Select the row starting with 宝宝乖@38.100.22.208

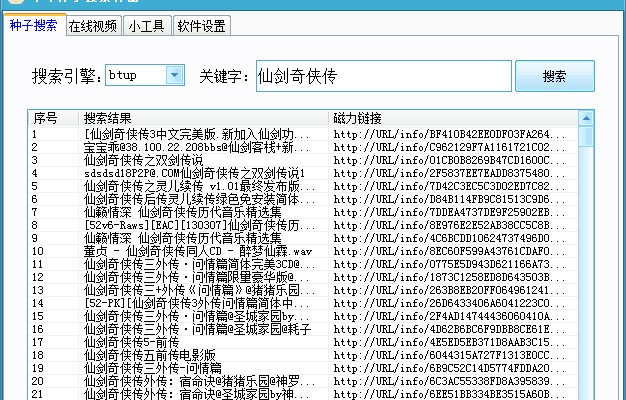click(x=190, y=147)
